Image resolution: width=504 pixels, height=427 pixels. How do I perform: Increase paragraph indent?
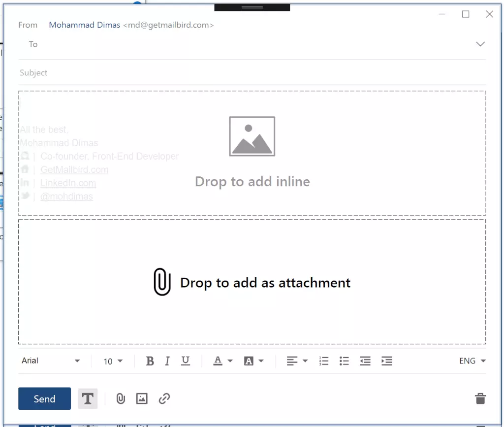tap(387, 361)
